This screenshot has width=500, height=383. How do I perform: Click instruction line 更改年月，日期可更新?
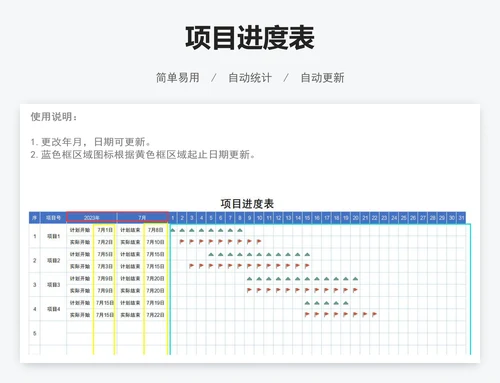click(91, 142)
